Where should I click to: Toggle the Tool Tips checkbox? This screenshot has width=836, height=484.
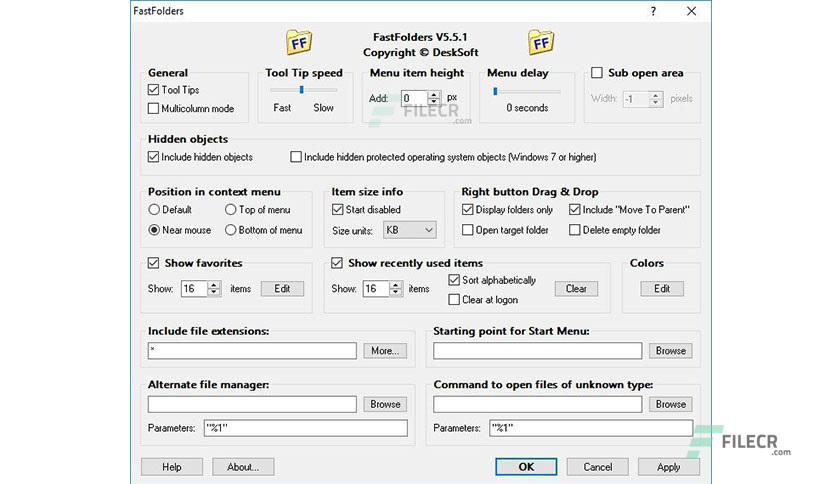(154, 90)
